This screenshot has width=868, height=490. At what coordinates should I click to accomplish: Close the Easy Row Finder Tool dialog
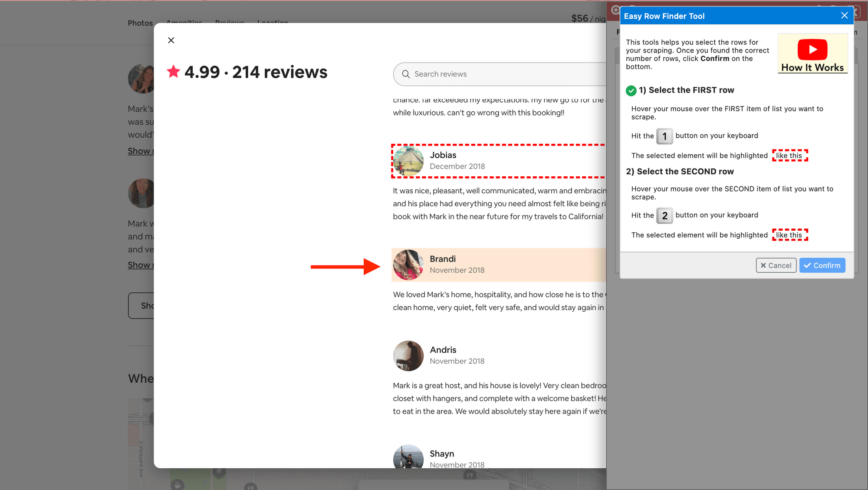coord(845,16)
